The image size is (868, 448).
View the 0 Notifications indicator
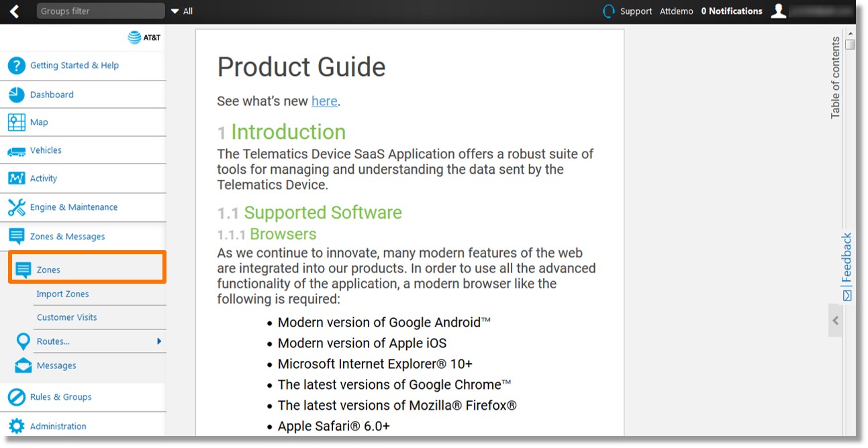[732, 11]
